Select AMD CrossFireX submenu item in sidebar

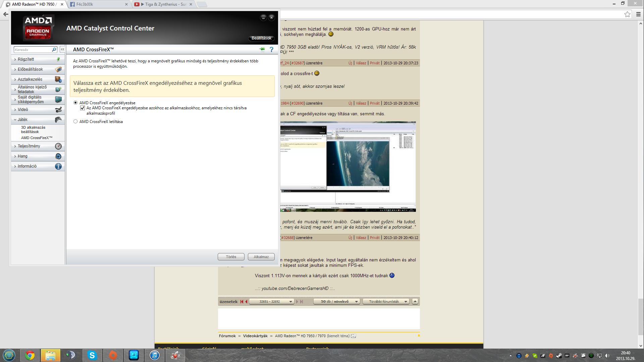tap(37, 138)
